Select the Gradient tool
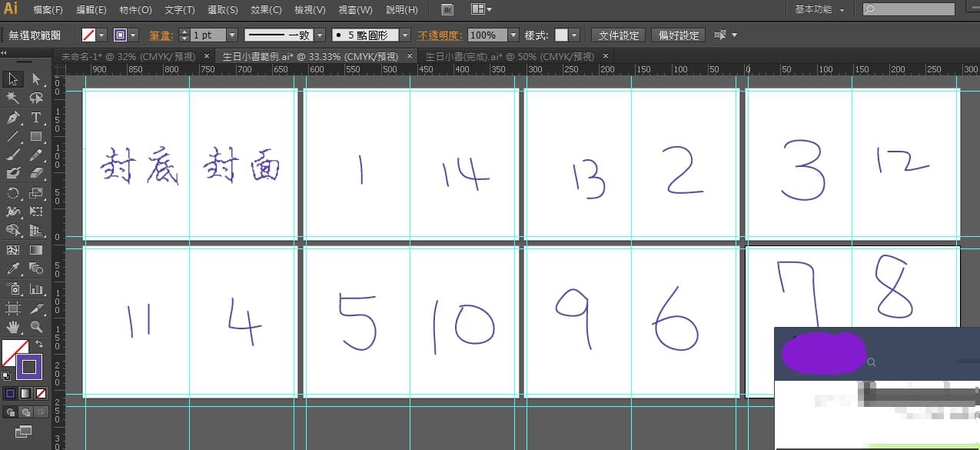The image size is (980, 450). click(x=36, y=250)
